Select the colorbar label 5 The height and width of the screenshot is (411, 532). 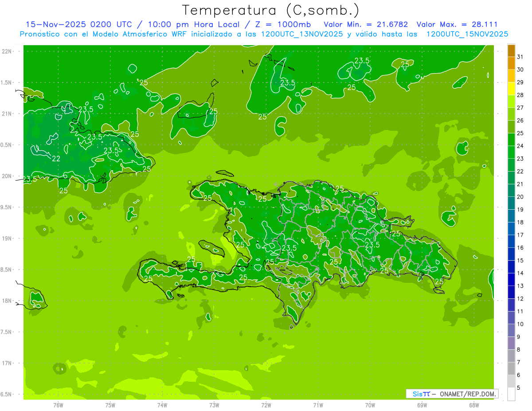pos(519,388)
